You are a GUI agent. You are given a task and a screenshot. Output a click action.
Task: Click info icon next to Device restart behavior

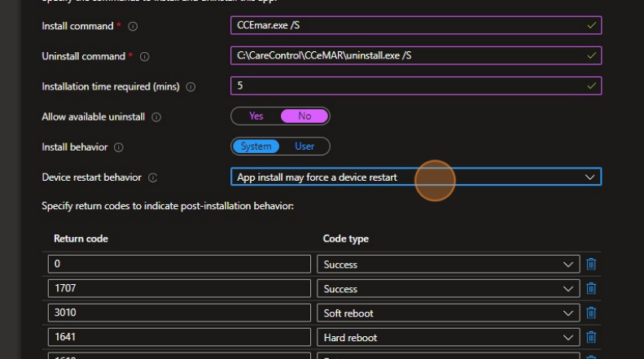tap(152, 177)
